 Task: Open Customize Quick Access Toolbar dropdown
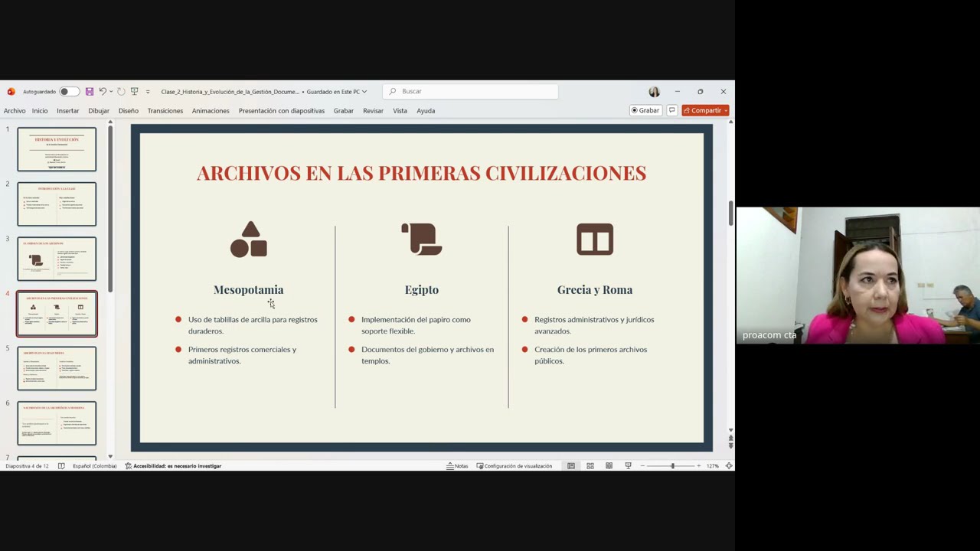[148, 92]
